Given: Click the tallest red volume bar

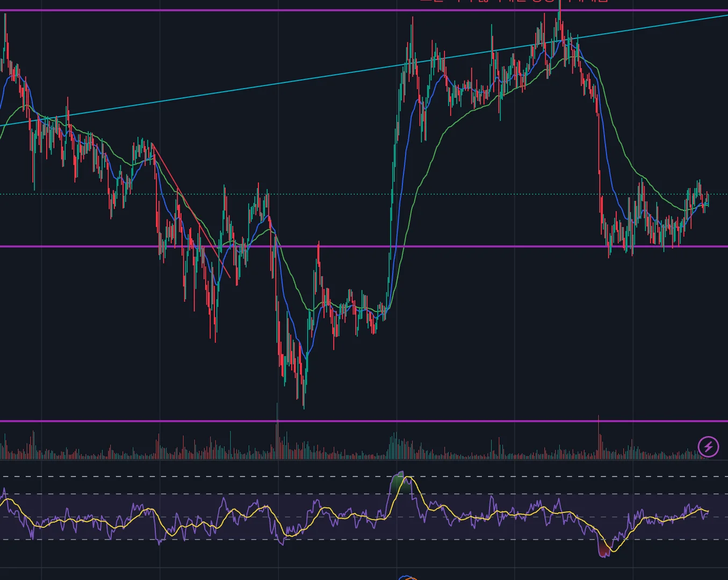Looking at the screenshot, I should click(x=599, y=437).
